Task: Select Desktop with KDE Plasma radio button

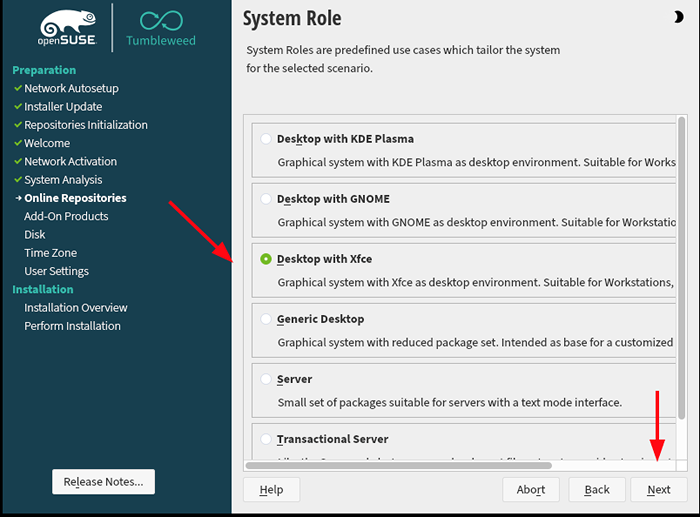Action: click(266, 138)
